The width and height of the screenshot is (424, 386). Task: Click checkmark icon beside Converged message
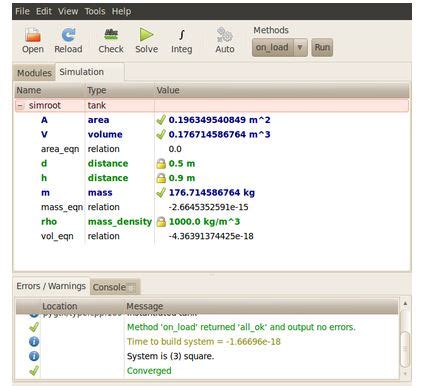[34, 370]
